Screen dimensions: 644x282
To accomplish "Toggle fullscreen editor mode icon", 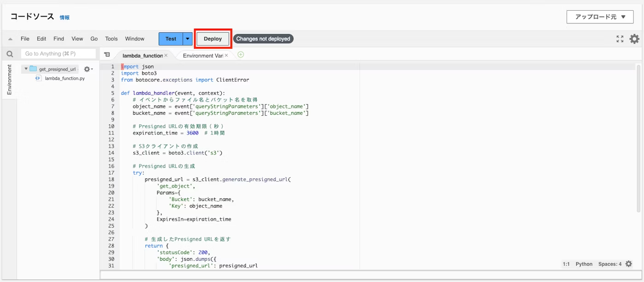I will point(620,39).
